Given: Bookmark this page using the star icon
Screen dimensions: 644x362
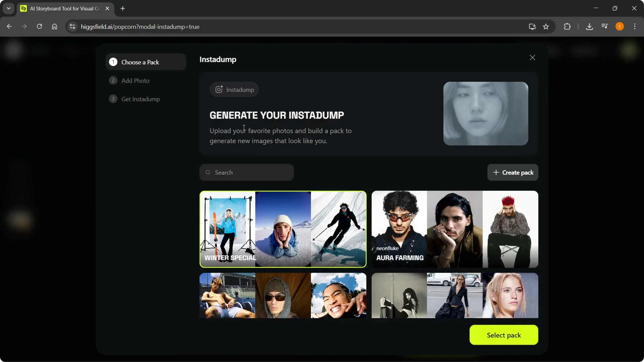Looking at the screenshot, I should (x=546, y=26).
